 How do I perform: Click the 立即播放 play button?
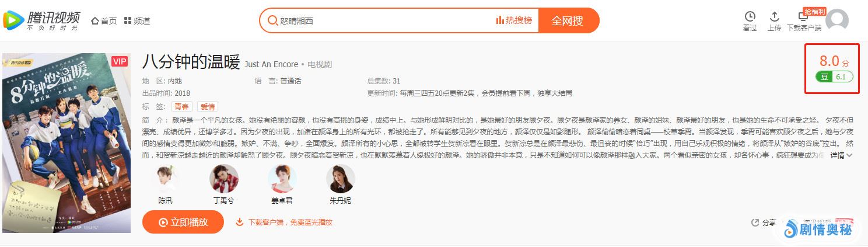[x=183, y=222]
